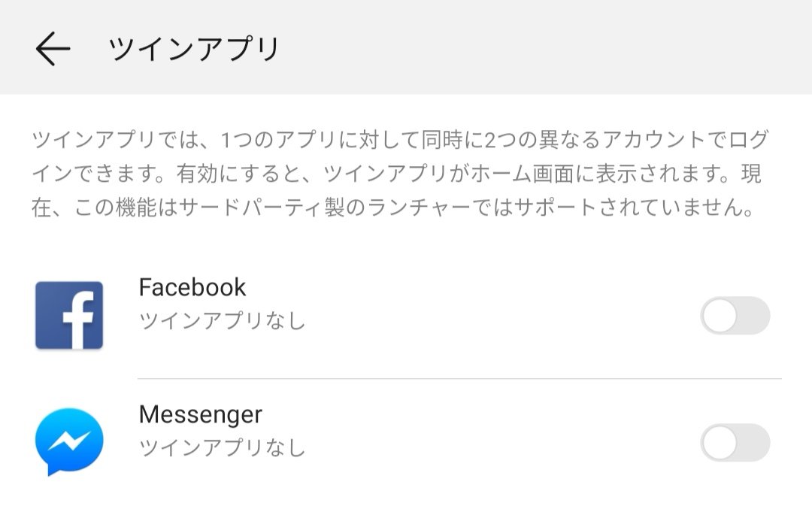This screenshot has height=524, width=812.
Task: Click description line mentioning サードパーティ製のランチャー
Action: (392, 207)
